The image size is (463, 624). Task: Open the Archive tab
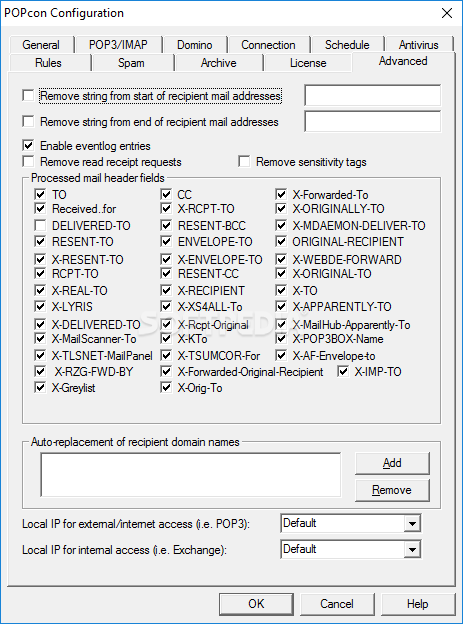point(219,63)
